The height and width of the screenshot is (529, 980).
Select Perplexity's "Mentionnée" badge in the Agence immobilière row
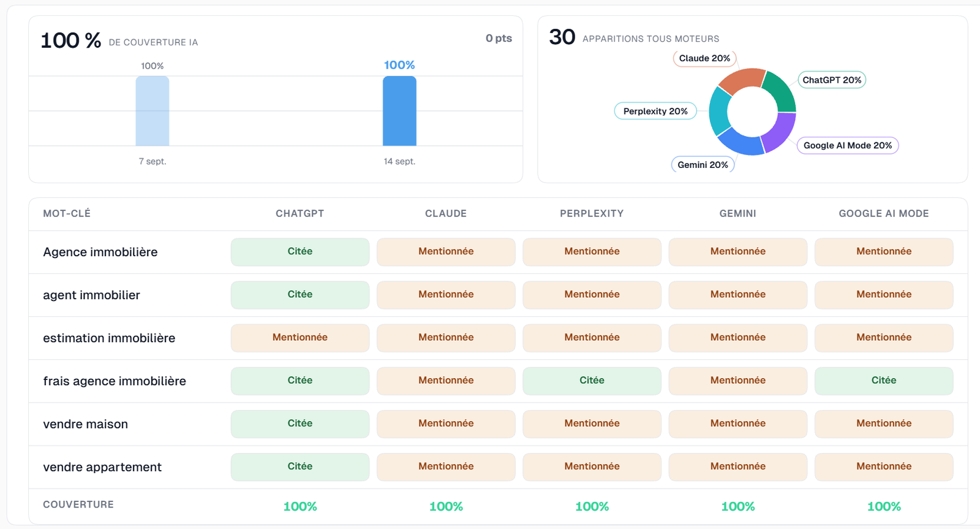point(592,252)
